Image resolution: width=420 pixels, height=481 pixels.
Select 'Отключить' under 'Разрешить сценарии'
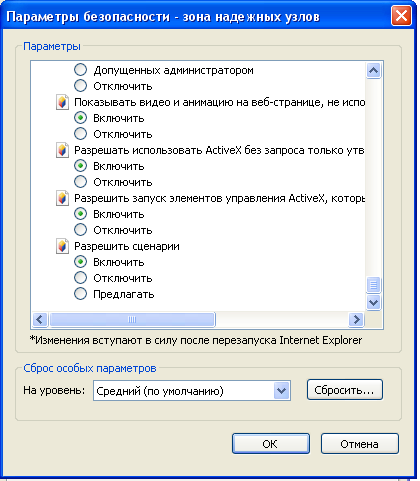click(80, 278)
